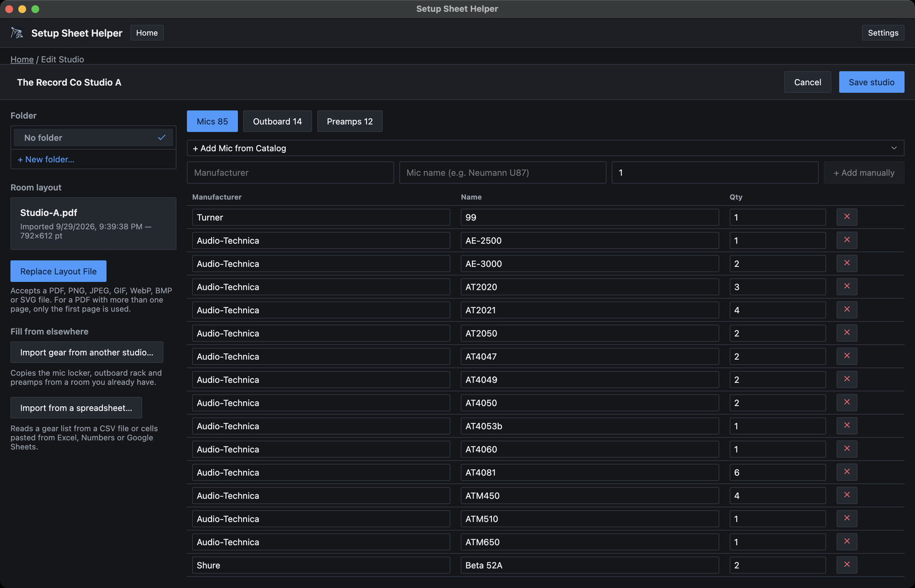Click Replace Layout File
Viewport: 915px width, 588px height.
pos(58,271)
